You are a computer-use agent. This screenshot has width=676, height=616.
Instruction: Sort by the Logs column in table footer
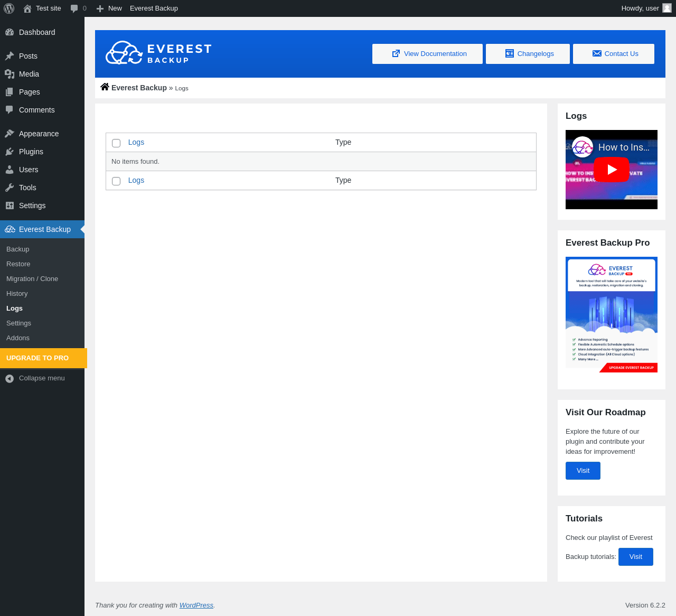(136, 180)
